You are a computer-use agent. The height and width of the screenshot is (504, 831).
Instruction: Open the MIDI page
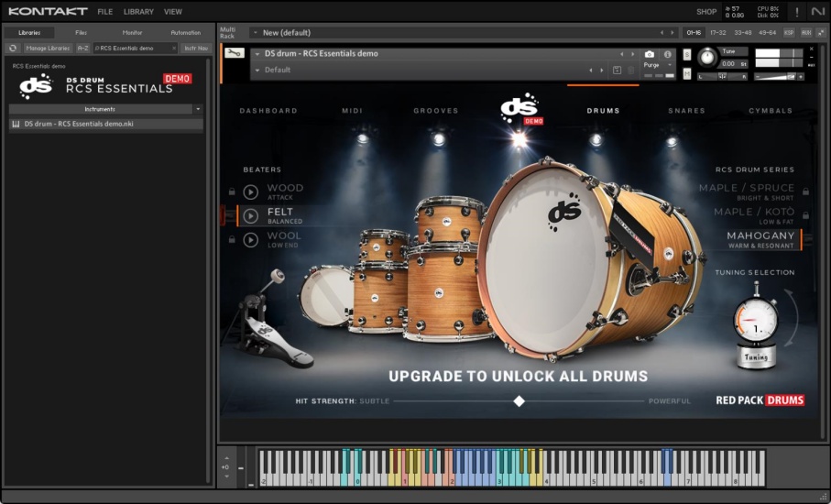(353, 111)
